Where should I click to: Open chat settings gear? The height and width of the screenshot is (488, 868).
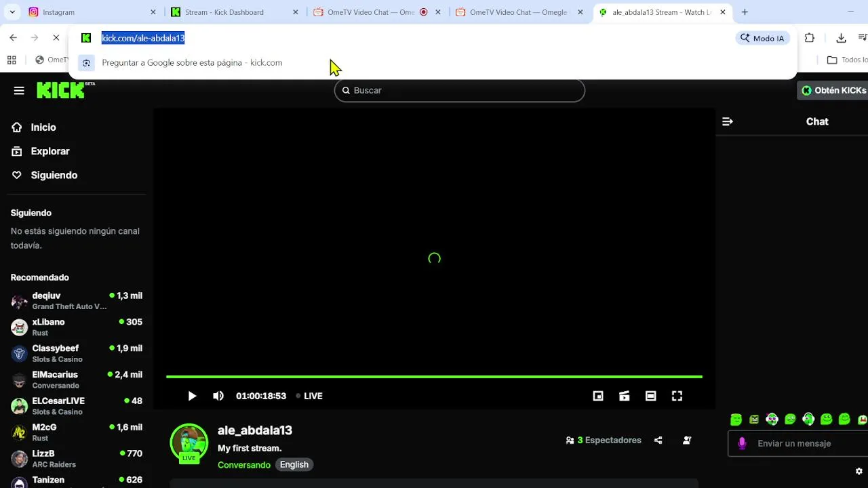[x=859, y=472]
